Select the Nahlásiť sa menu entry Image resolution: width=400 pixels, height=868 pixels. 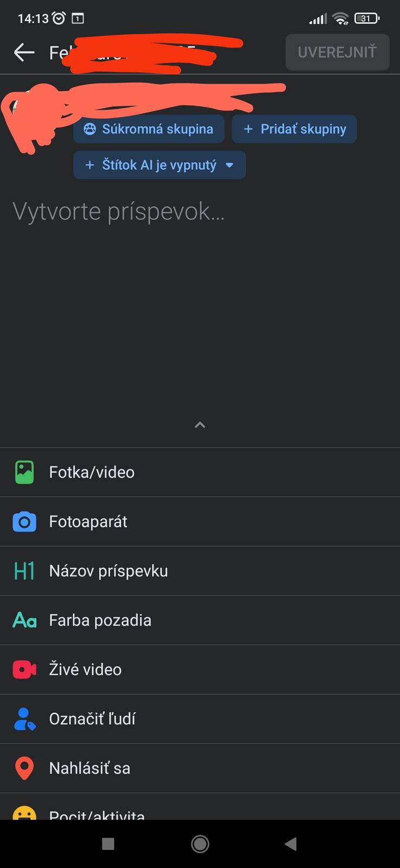pyautogui.click(x=90, y=768)
